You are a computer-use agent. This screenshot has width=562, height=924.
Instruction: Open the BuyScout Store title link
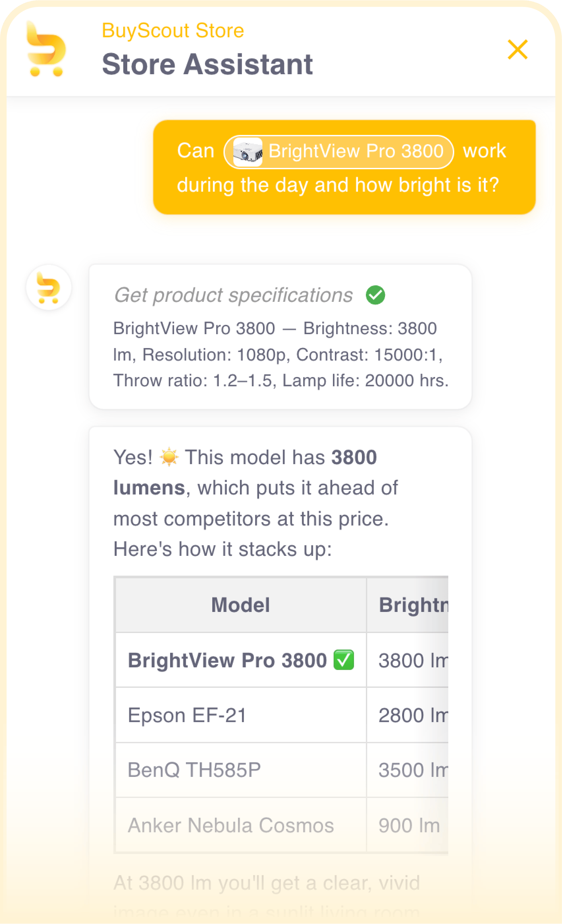173,30
